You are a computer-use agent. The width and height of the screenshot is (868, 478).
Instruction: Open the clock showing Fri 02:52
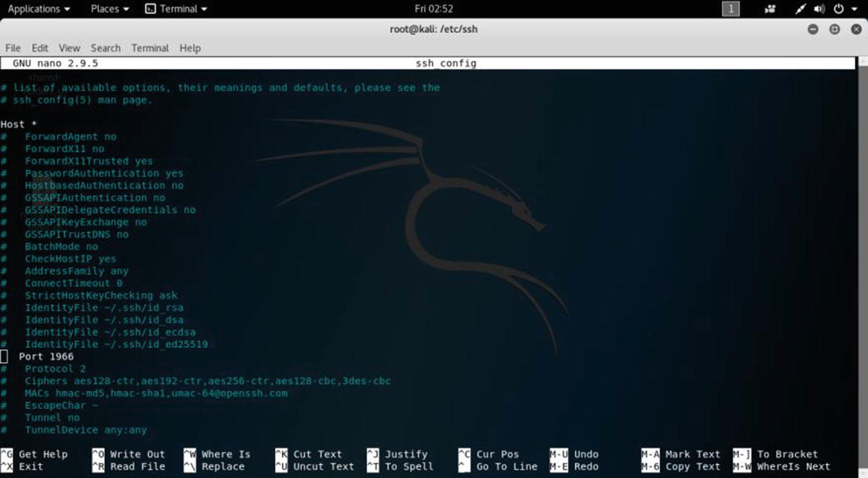(434, 9)
